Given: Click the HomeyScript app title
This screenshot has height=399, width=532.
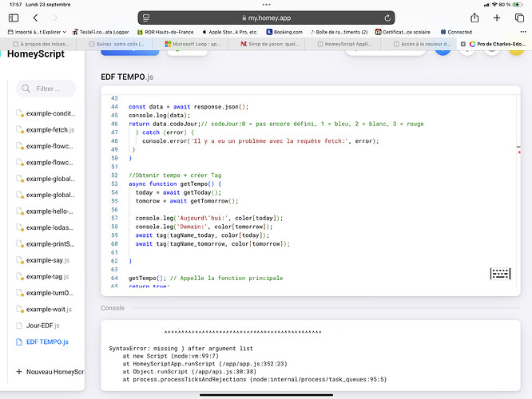Looking at the screenshot, I should [x=36, y=54].
